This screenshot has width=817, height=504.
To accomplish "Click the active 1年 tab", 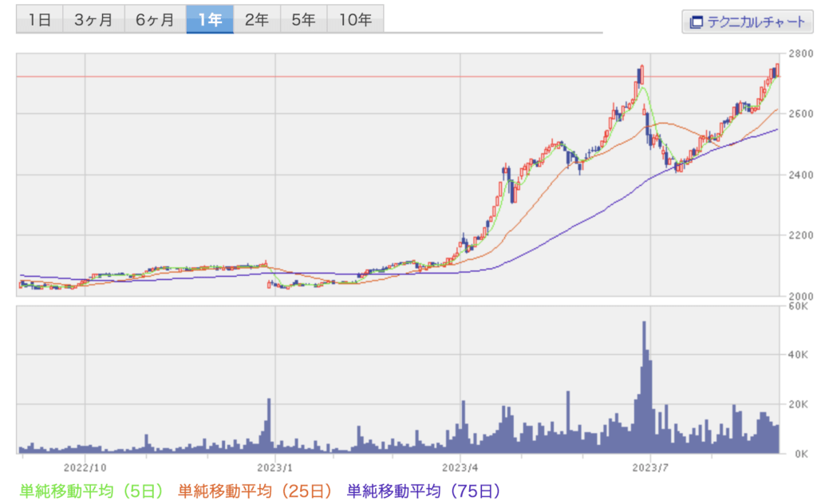I will (x=210, y=20).
